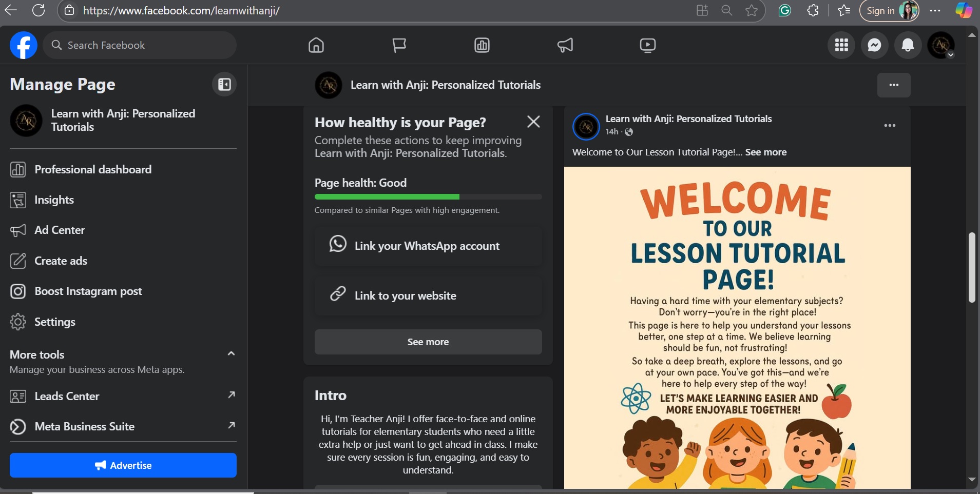
Task: Open the post options three-dot menu
Action: [890, 126]
